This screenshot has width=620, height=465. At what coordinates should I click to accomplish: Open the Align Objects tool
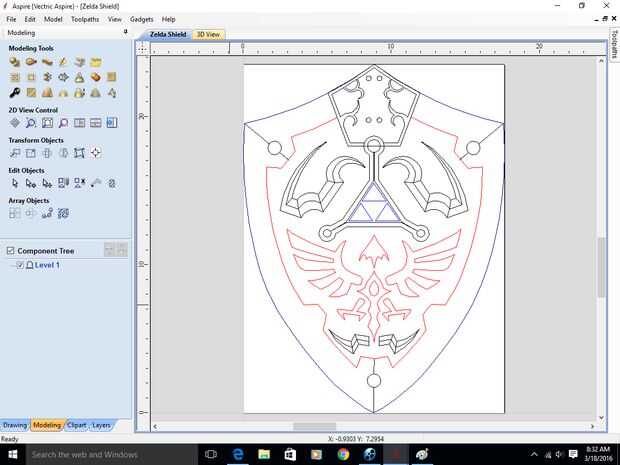(96, 153)
